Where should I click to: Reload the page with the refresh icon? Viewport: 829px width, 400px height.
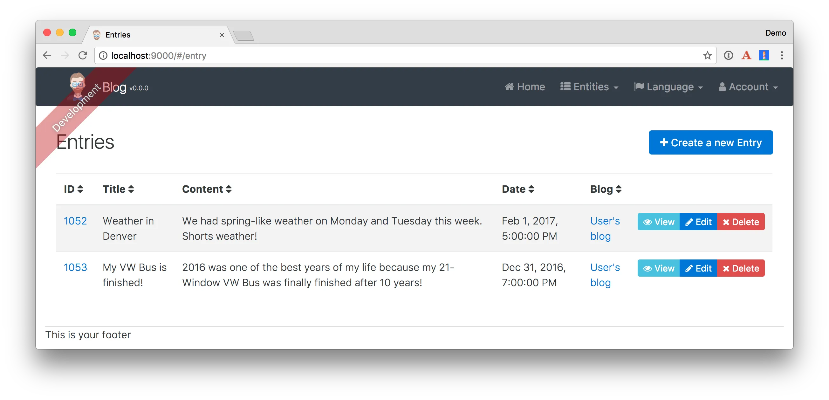(82, 55)
